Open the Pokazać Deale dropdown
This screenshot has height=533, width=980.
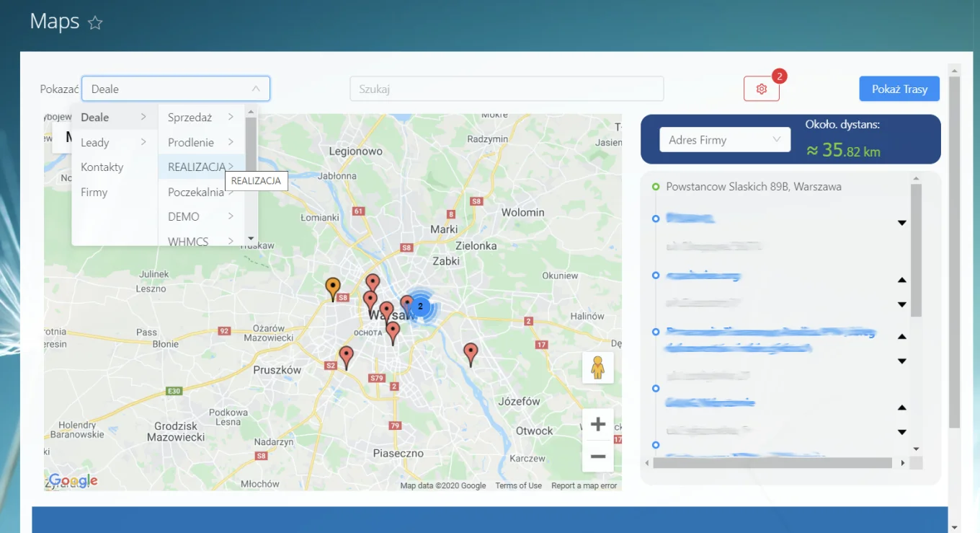[175, 89]
